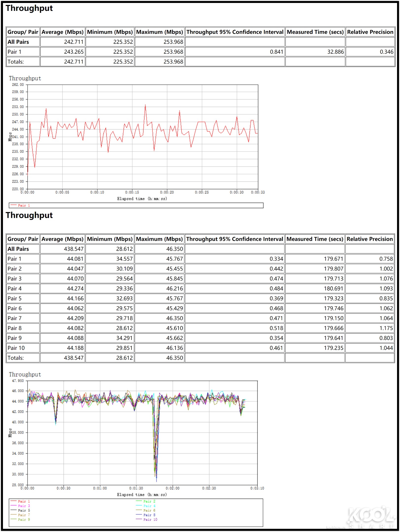Click the Pair 10 legend entry
400x532 pixels.
point(147,520)
